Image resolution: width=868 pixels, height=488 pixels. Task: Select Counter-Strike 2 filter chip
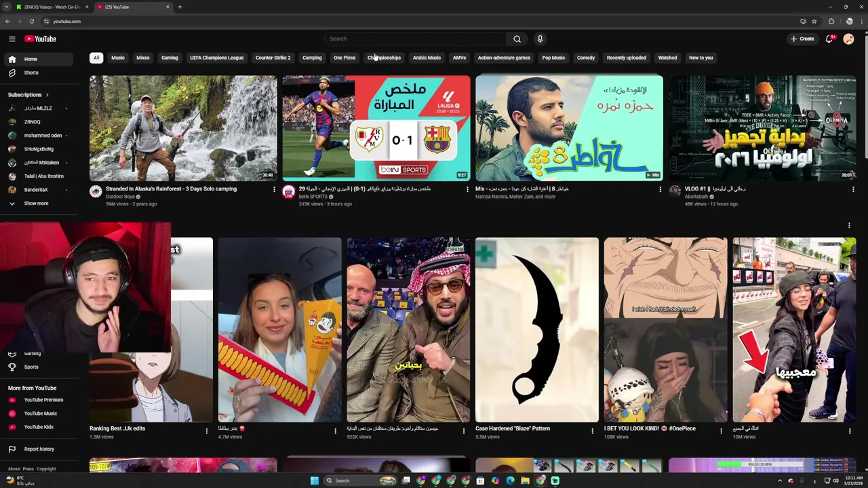click(273, 58)
